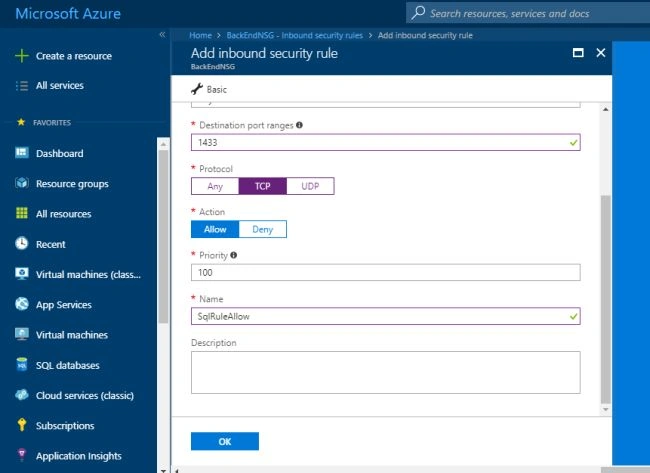Set the action to Deny
650x473 pixels.
(262, 229)
